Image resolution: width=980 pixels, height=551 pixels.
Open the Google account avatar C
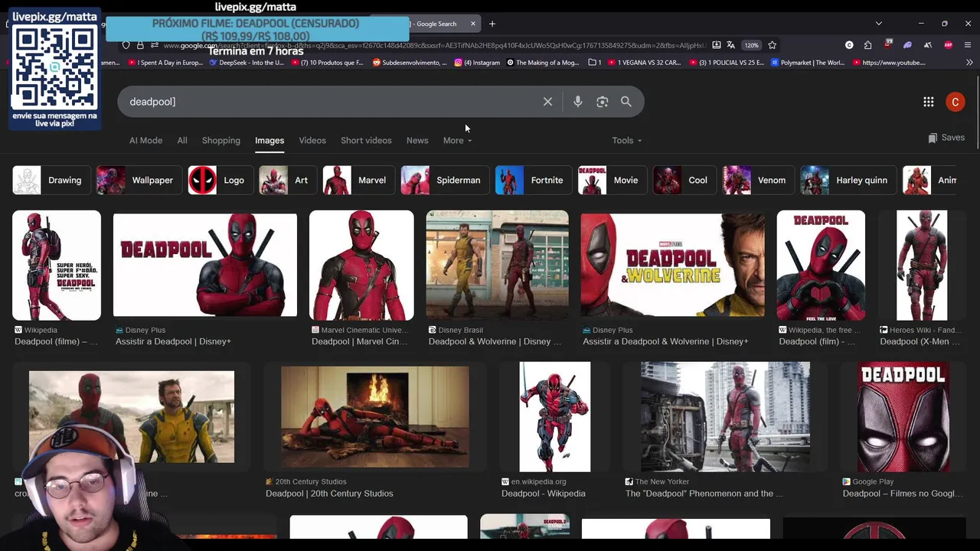tap(955, 102)
